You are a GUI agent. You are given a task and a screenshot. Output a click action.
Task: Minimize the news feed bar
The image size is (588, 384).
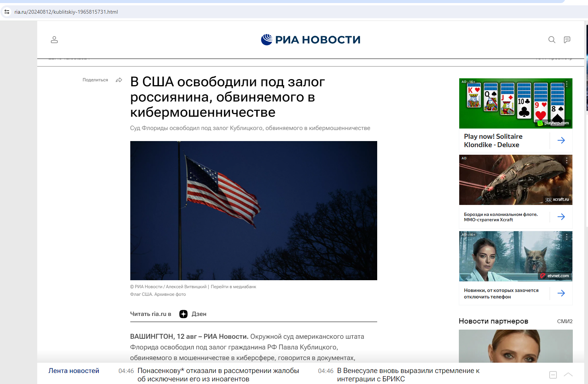(x=553, y=375)
